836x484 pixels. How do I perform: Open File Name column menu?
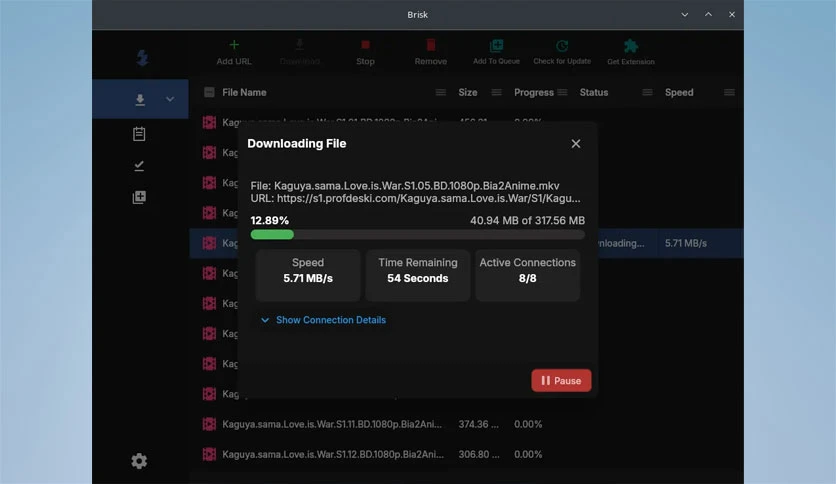(440, 92)
